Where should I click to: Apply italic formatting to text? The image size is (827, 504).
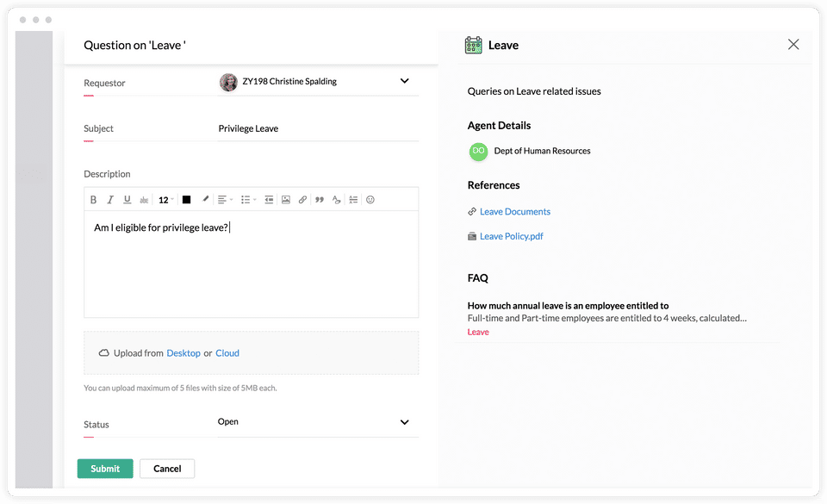coord(110,200)
